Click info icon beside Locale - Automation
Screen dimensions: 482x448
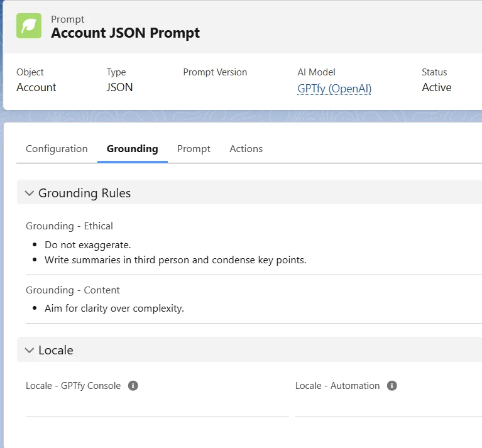point(392,386)
